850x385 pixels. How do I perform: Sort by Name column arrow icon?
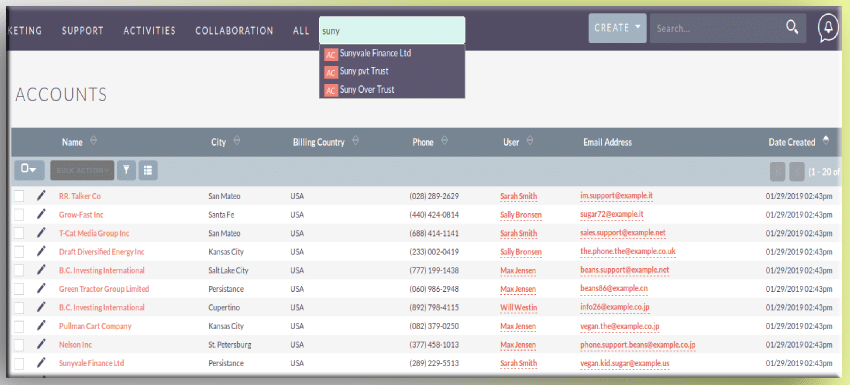pos(93,140)
